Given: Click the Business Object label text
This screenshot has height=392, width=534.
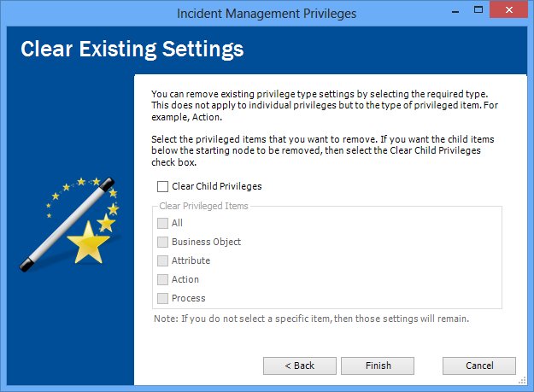Looking at the screenshot, I should click(x=206, y=242).
